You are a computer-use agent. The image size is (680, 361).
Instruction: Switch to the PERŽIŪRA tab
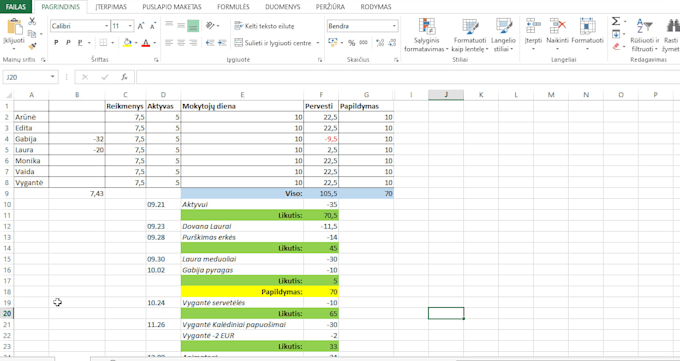(x=330, y=7)
